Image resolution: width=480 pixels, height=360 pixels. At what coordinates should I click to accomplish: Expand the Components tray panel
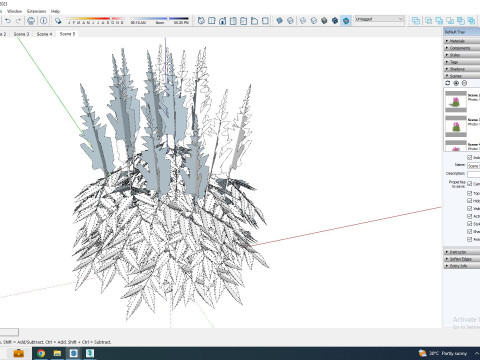(462, 48)
